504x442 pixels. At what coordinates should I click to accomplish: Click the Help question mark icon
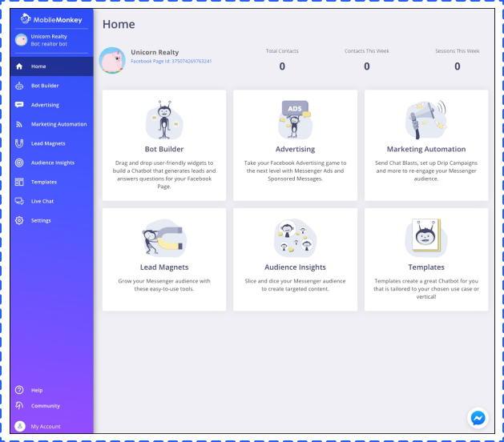pyautogui.click(x=19, y=390)
